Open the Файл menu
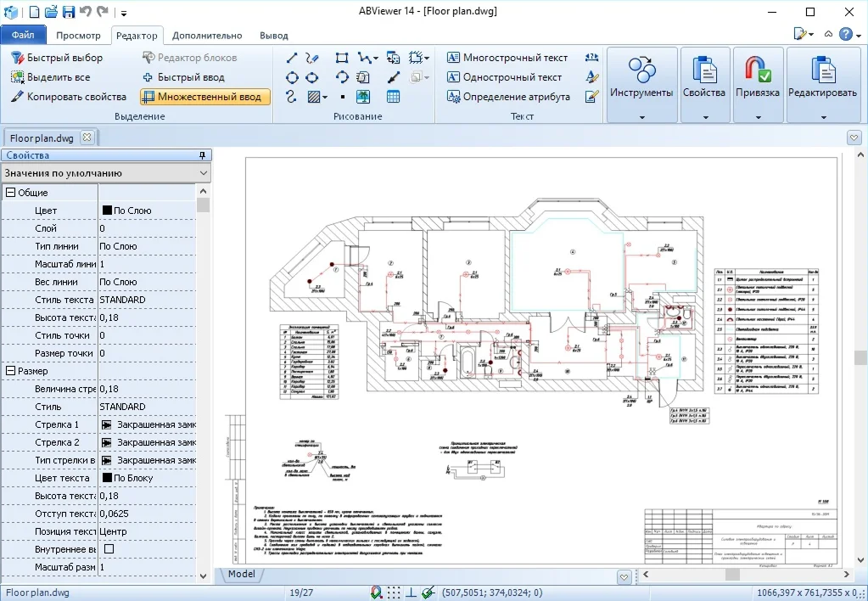Image resolution: width=868 pixels, height=601 pixels. coord(23,36)
